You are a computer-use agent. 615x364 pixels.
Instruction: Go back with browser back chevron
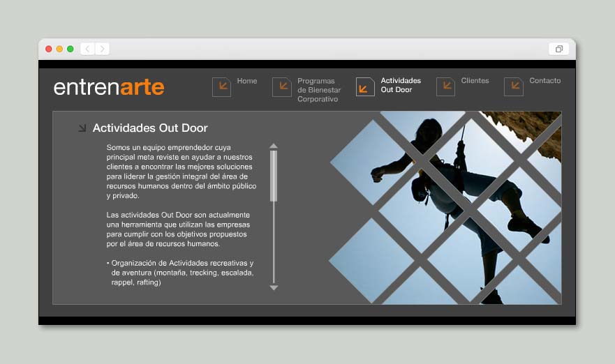(87, 49)
